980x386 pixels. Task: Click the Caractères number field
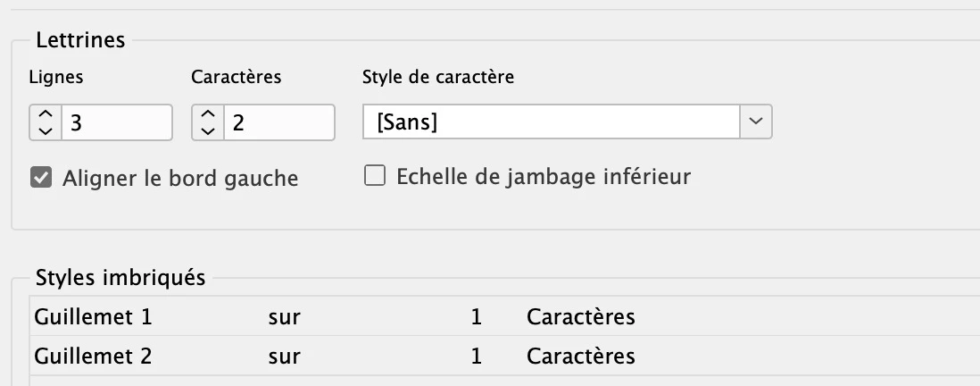coord(278,122)
